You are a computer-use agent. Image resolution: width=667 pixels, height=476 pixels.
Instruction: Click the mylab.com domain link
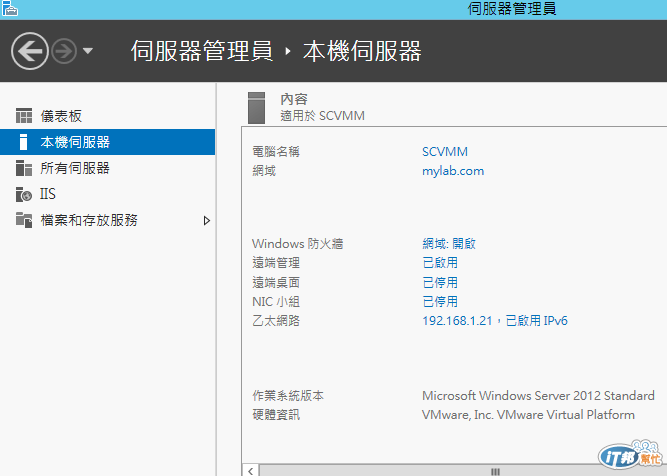pos(453,171)
